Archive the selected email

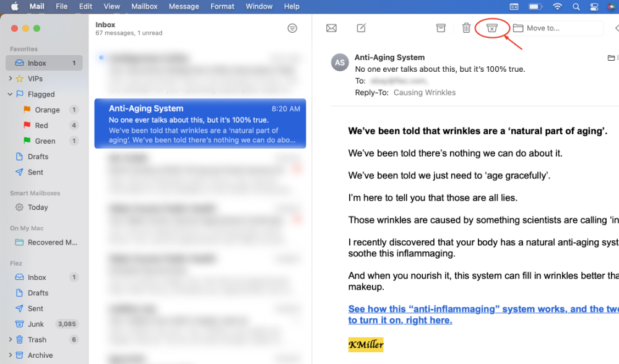pos(440,28)
